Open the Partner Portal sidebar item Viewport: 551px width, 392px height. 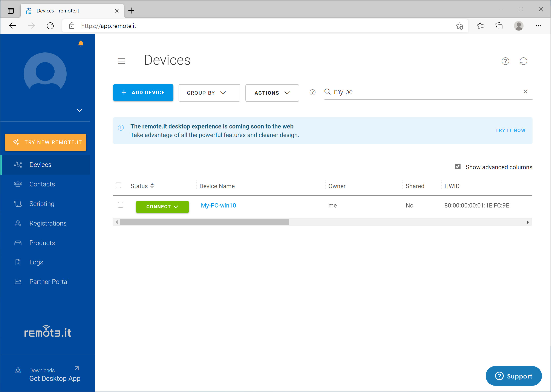coord(46,282)
